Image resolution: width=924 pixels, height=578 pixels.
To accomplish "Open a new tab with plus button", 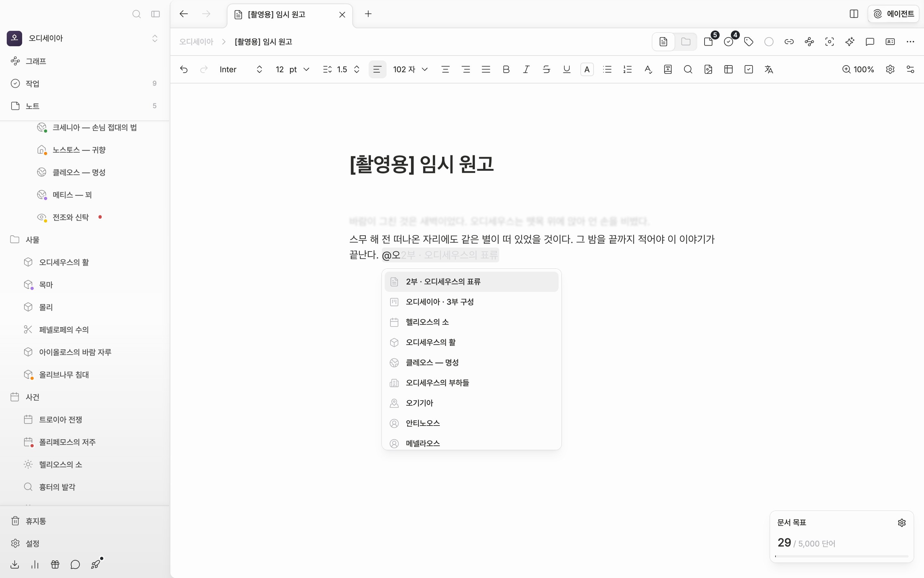I will point(368,14).
